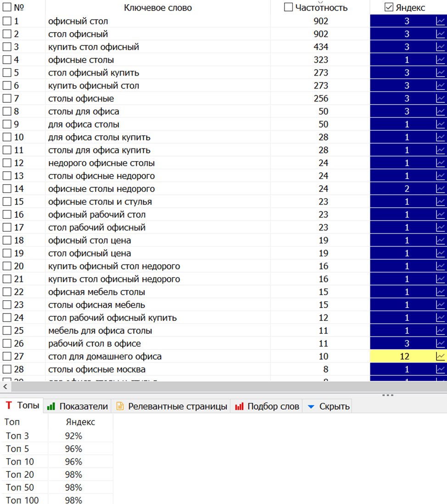Image resolution: width=447 pixels, height=504 pixels.
Task: Select keyword 'купить стол офисный недорого'
Action: [x=114, y=279]
